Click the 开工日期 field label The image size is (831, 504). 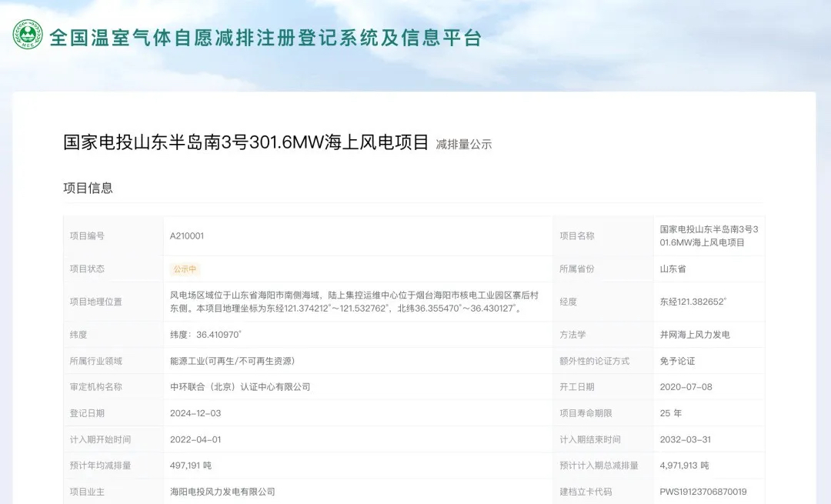(x=577, y=387)
